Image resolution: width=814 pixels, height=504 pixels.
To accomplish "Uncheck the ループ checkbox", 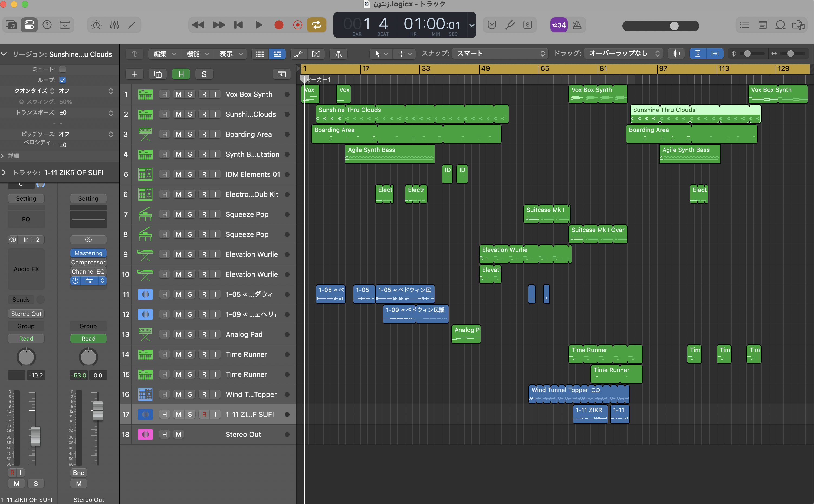I will 63,80.
